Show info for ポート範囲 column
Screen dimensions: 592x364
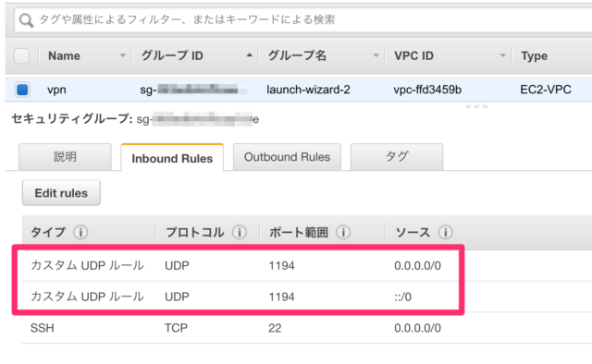click(x=343, y=233)
